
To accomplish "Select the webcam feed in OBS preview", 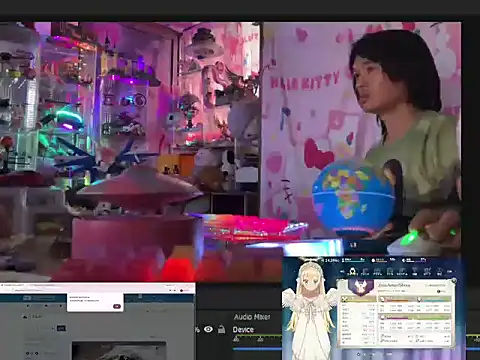I will (x=231, y=152).
